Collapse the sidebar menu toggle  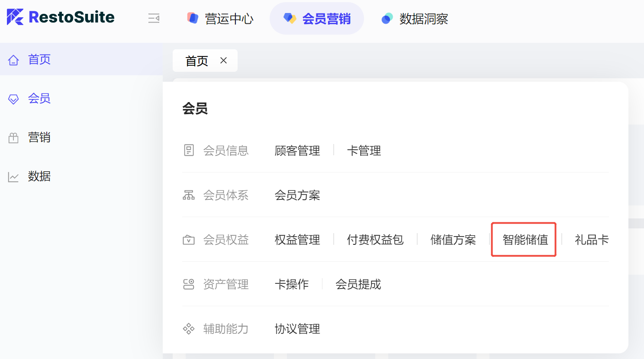(x=154, y=18)
